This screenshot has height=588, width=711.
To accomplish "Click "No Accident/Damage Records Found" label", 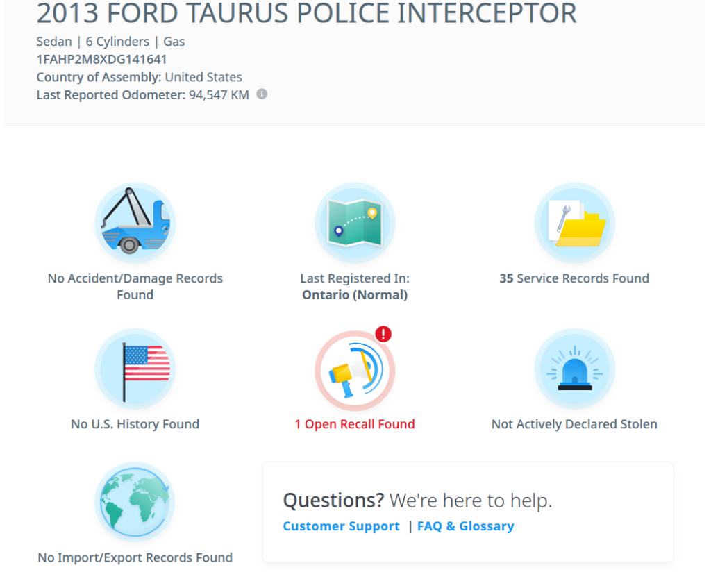I will pos(135,286).
